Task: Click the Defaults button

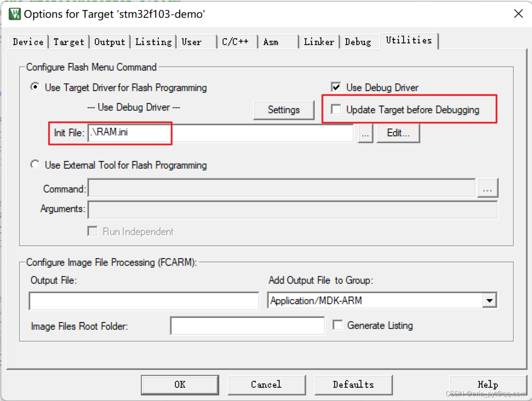Action: pos(353,384)
